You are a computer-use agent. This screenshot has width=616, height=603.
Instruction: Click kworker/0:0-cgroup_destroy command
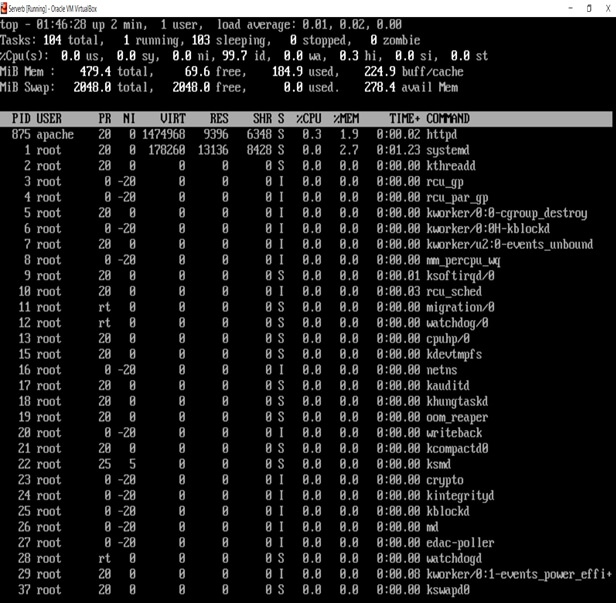point(507,213)
